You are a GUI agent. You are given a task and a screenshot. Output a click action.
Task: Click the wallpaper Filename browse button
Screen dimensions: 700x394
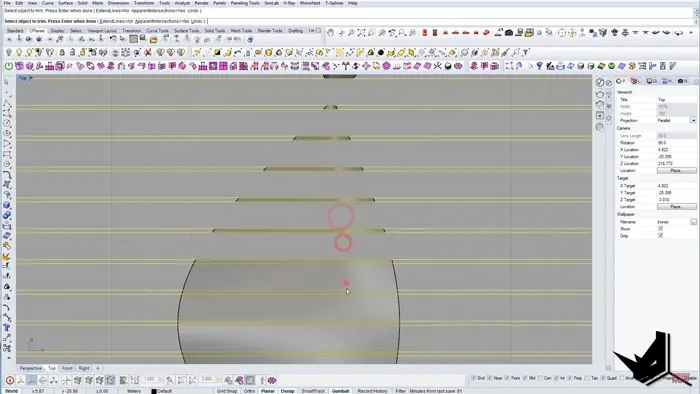coord(693,222)
